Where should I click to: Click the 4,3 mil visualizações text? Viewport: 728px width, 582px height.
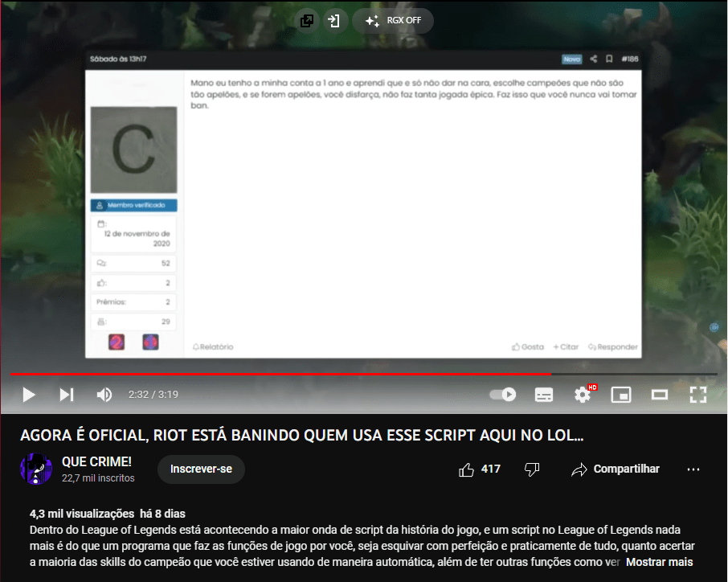coord(82,514)
